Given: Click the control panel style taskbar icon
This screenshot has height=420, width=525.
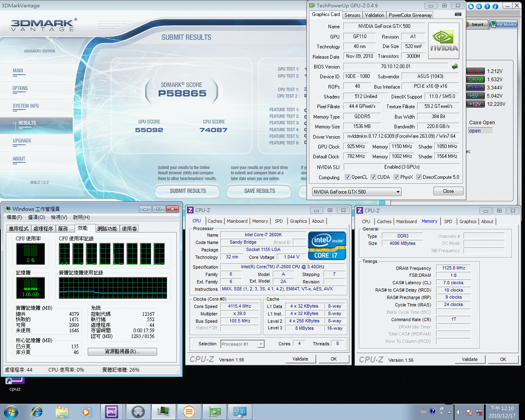Looking at the screenshot, I should coord(240,412).
